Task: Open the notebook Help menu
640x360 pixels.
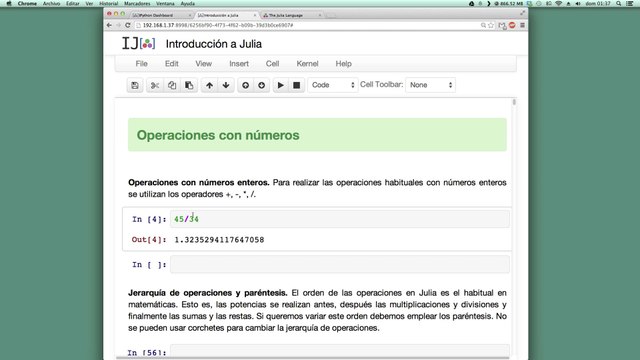Action: coord(343,64)
